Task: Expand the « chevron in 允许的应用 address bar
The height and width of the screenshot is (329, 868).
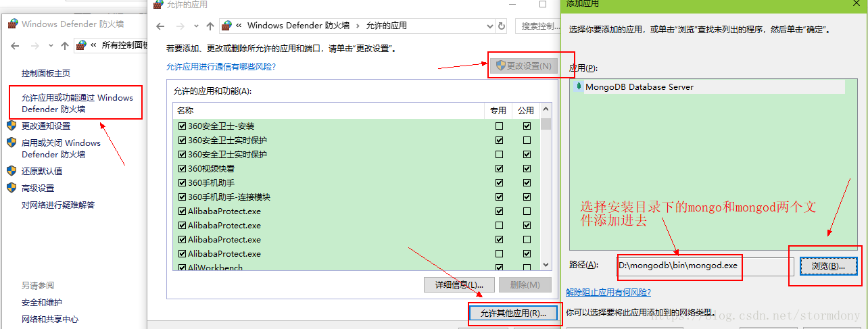Action: (239, 26)
